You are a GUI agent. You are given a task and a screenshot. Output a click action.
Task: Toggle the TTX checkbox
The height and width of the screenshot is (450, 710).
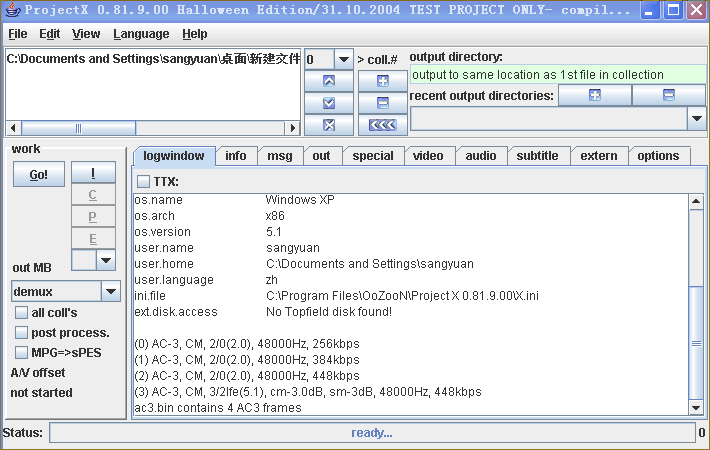[144, 182]
